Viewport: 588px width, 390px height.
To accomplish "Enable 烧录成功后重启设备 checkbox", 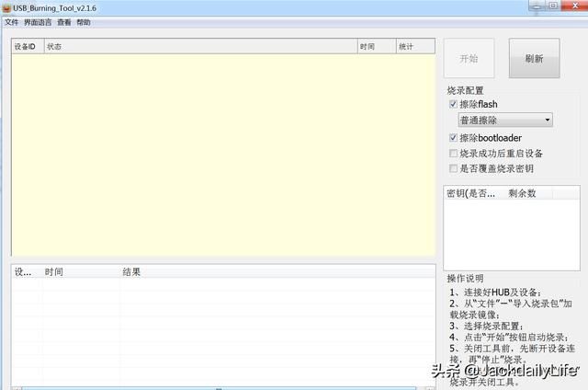I will [453, 153].
